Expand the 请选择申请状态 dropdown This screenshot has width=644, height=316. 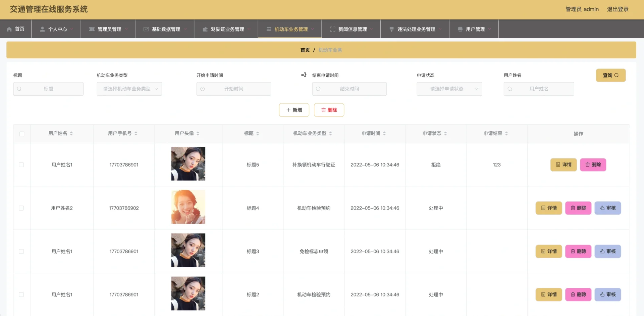[449, 89]
